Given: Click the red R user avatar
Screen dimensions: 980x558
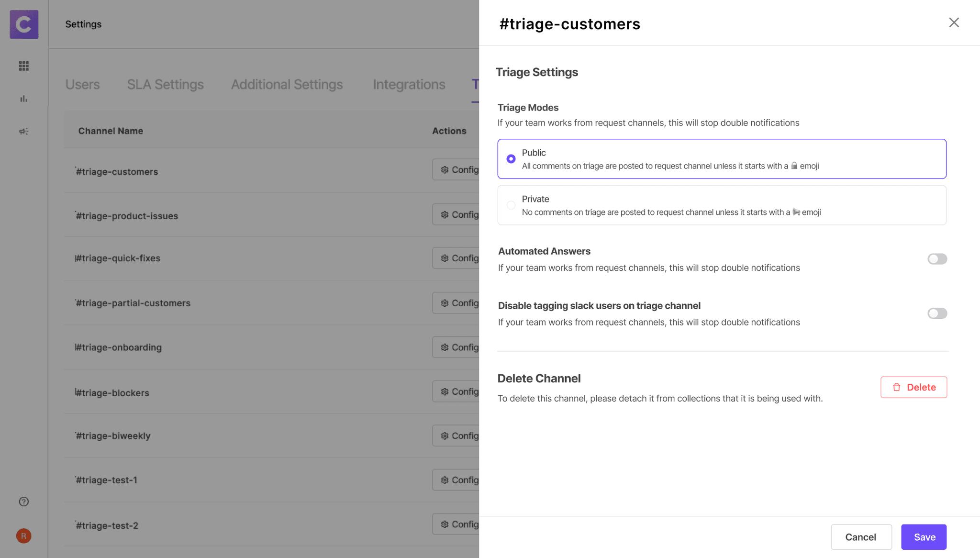Looking at the screenshot, I should (x=24, y=536).
